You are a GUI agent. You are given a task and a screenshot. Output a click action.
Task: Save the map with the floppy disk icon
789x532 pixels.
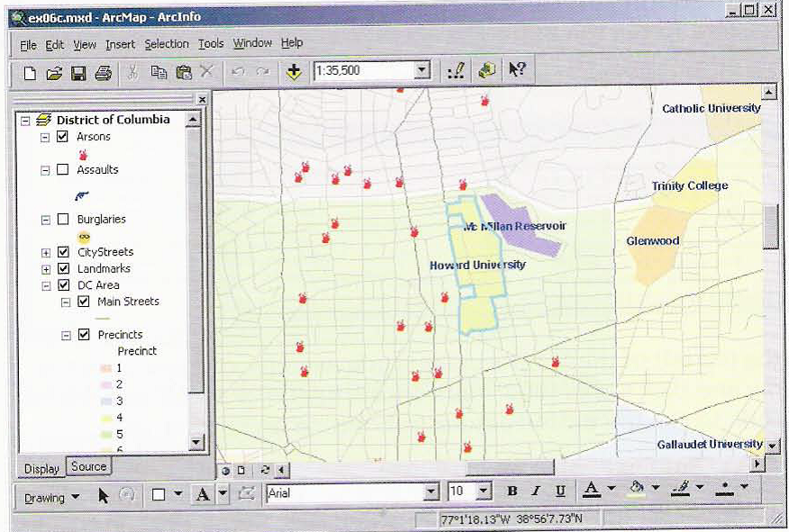coord(78,74)
